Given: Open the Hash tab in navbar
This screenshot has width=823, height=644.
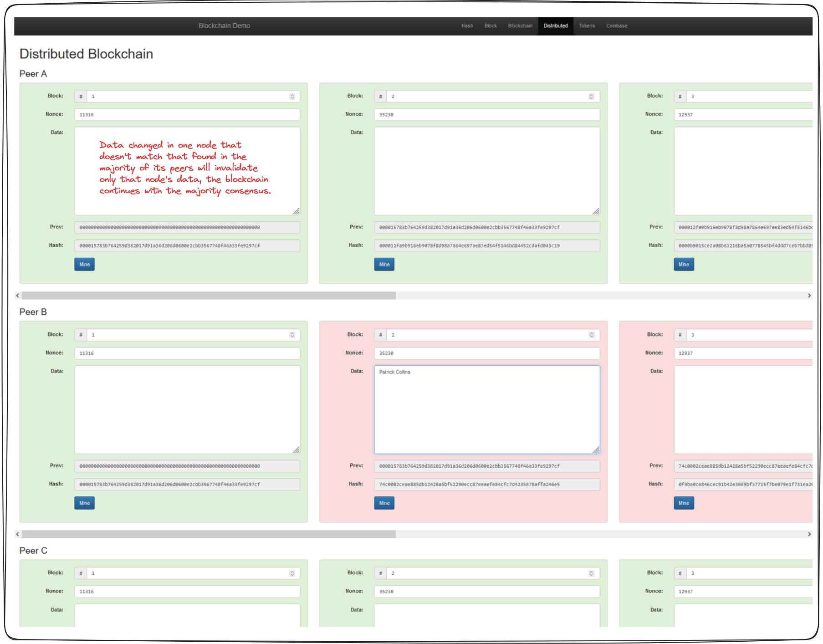Looking at the screenshot, I should pos(467,26).
